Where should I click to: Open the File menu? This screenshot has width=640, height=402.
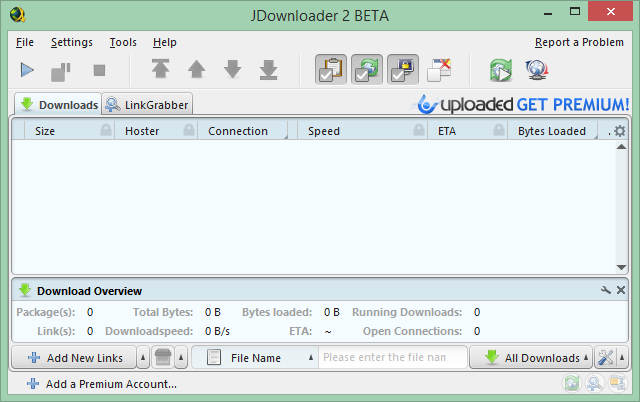[x=25, y=42]
